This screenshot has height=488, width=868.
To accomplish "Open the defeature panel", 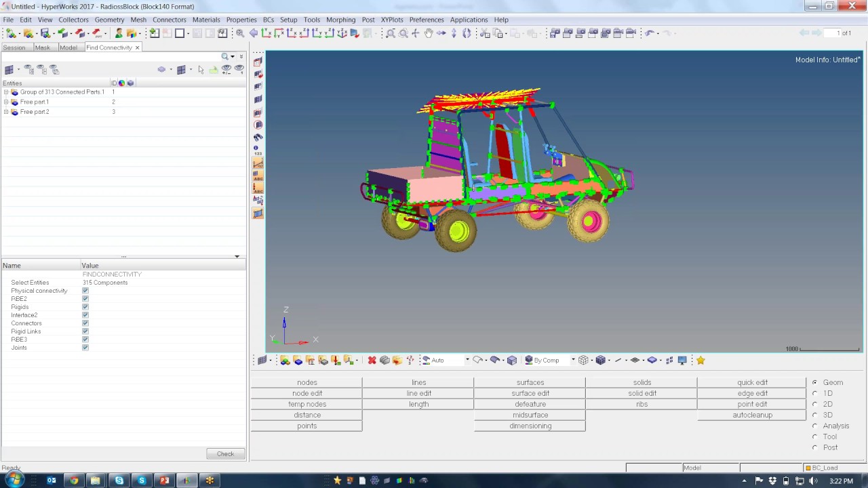I will coord(530,404).
